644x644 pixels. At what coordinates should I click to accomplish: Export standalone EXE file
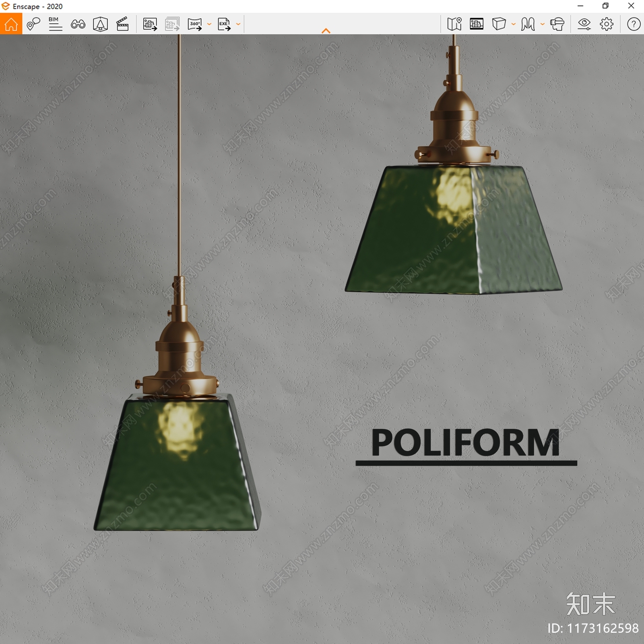224,24
